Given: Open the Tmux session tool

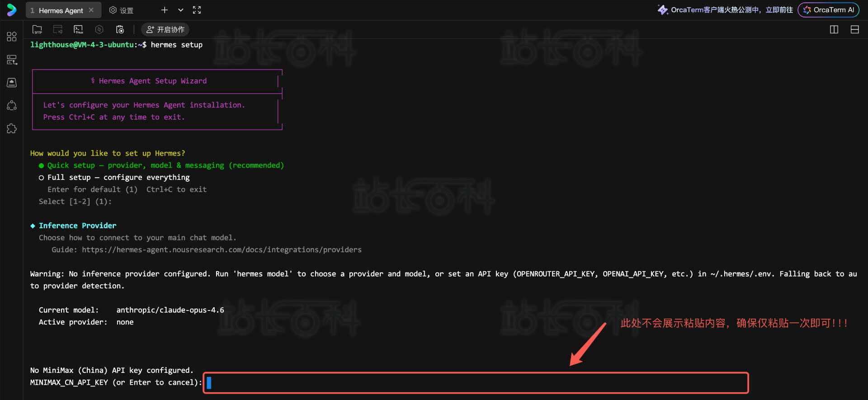Looking at the screenshot, I should [78, 29].
